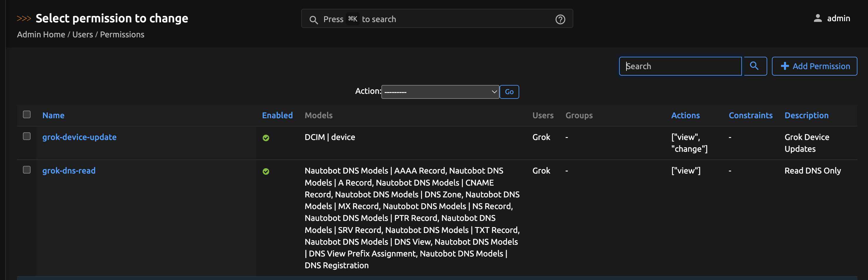Click Add Permission button
This screenshot has height=280, width=868.
815,66
